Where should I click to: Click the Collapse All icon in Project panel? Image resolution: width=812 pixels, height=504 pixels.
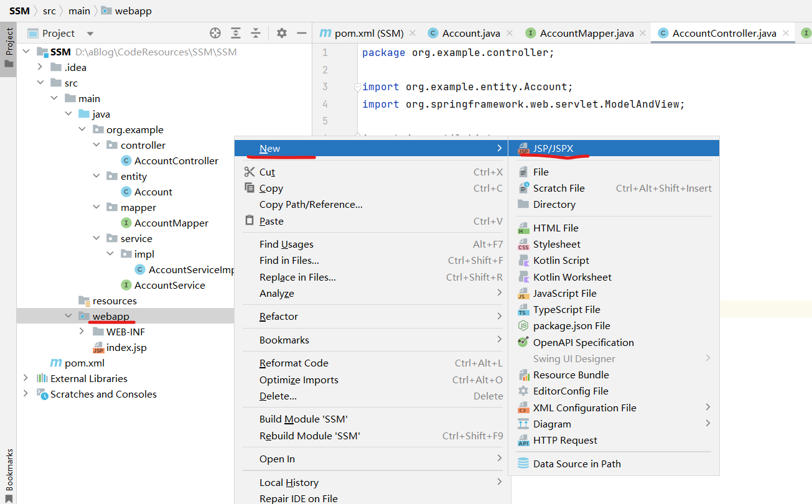coord(256,33)
